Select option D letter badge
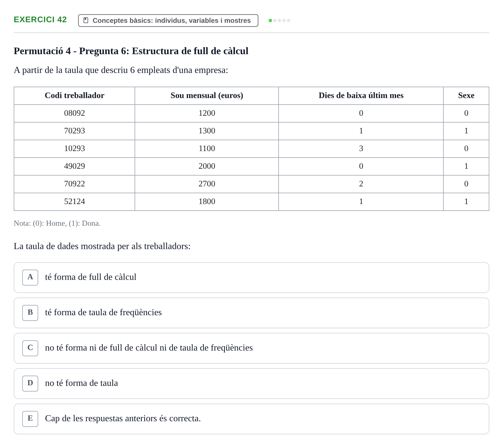This screenshot has width=503, height=448. coord(30,383)
